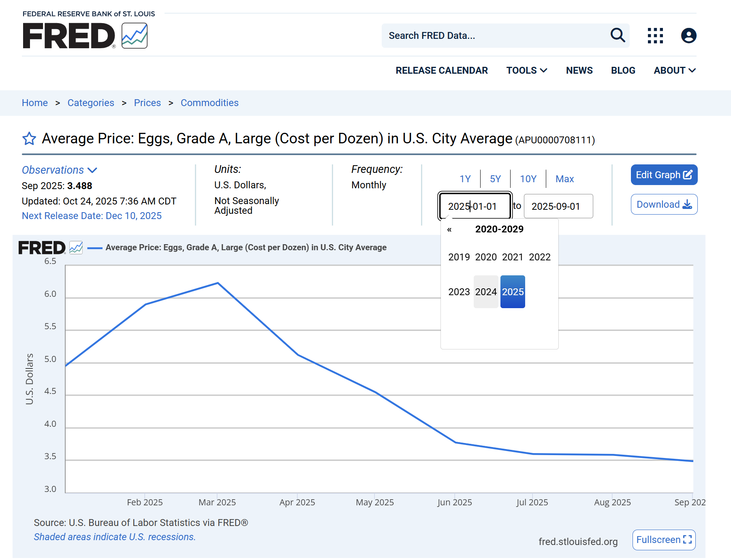The image size is (731, 560).
Task: Click the 'fred.stlouisfed.org' chart credit
Action: (x=578, y=542)
